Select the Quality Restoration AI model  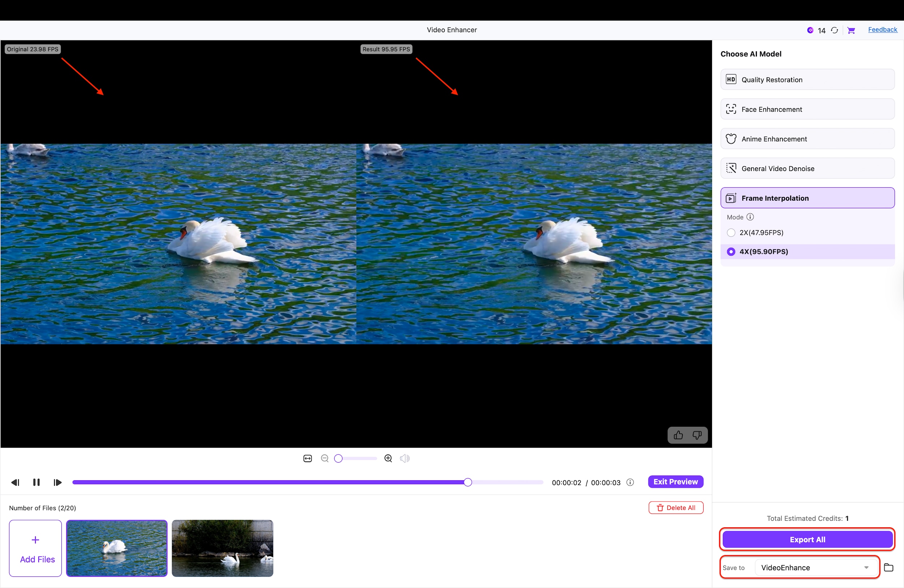[807, 80]
